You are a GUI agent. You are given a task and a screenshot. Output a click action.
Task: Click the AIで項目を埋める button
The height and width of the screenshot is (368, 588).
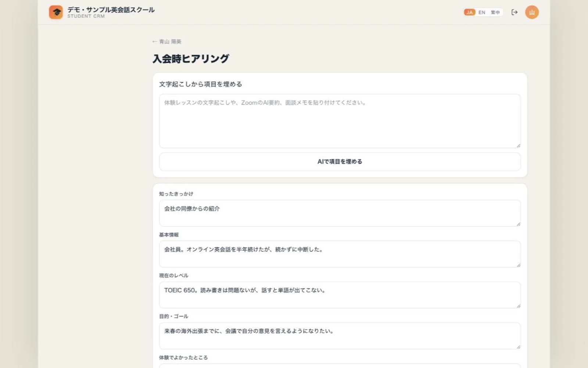tap(340, 162)
